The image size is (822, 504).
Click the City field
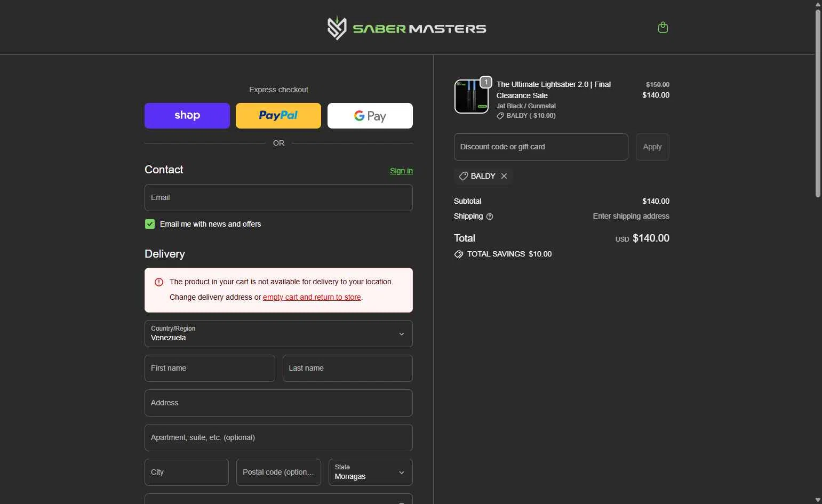click(187, 472)
